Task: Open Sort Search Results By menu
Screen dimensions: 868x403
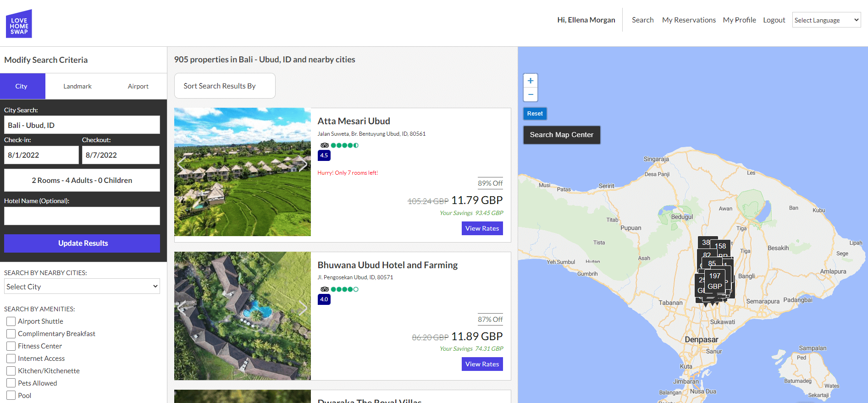Action: pos(225,86)
